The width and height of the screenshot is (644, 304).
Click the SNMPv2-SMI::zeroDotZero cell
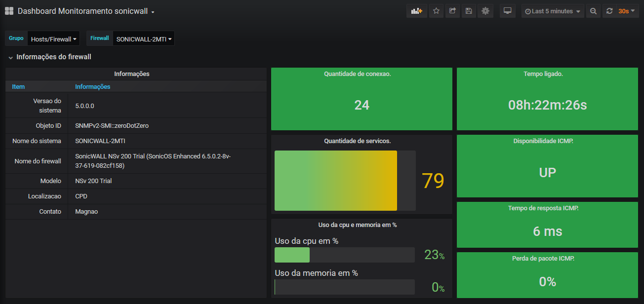click(168, 126)
